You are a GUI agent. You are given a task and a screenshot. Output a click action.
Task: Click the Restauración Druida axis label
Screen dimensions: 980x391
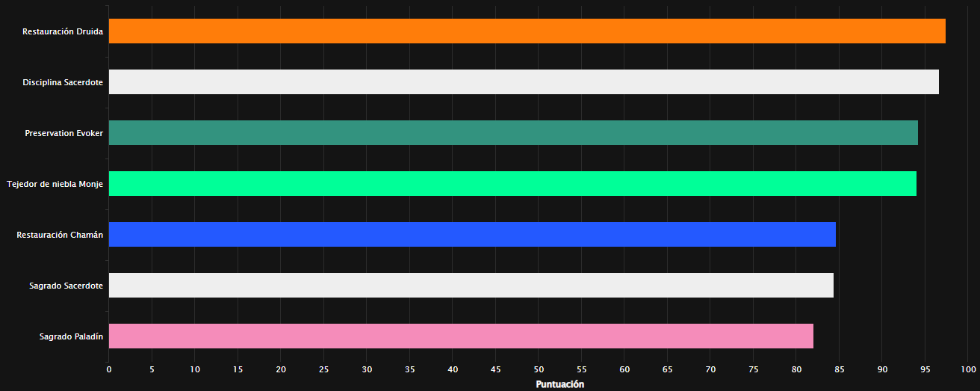[63, 31]
